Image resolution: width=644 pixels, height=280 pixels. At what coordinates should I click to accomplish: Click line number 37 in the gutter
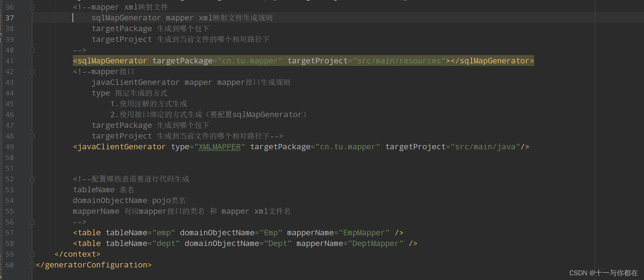click(x=10, y=18)
